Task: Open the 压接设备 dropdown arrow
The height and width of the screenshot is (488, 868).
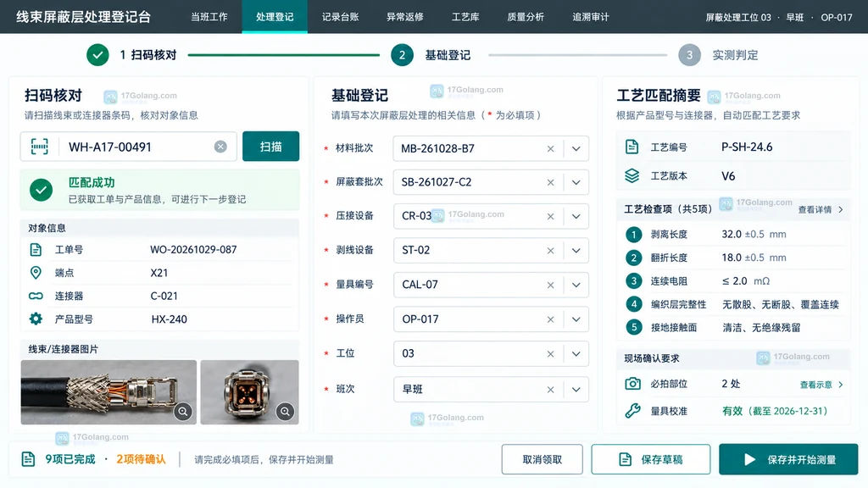Action: (x=576, y=216)
